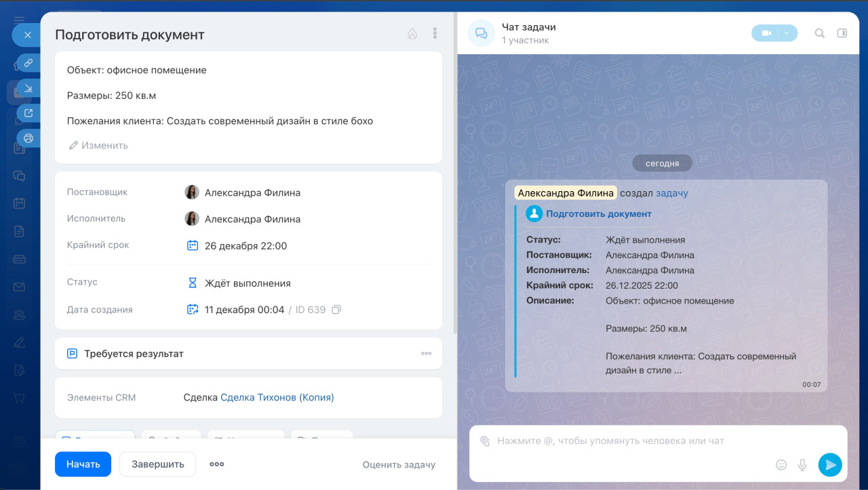Click 'Изменить' to edit the description

98,146
